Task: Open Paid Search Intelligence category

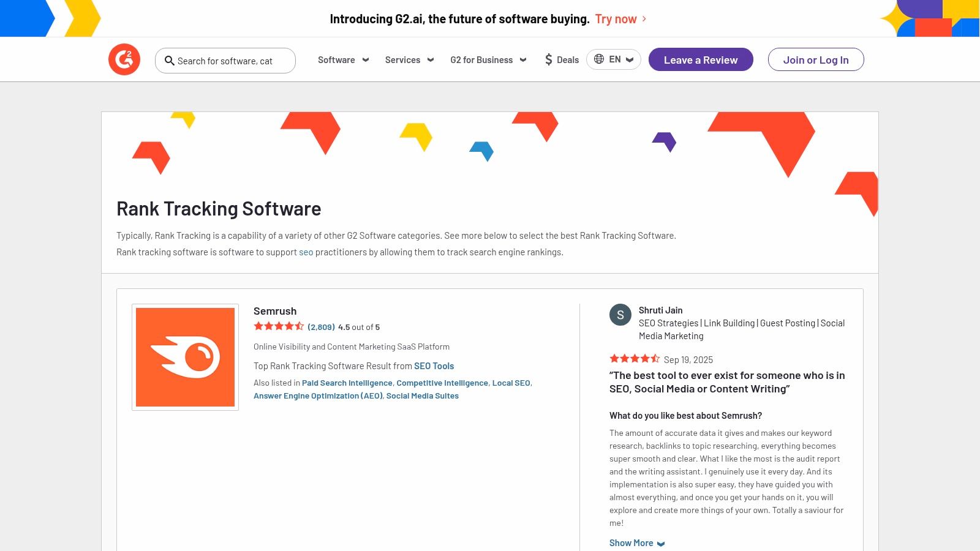Action: pos(347,383)
